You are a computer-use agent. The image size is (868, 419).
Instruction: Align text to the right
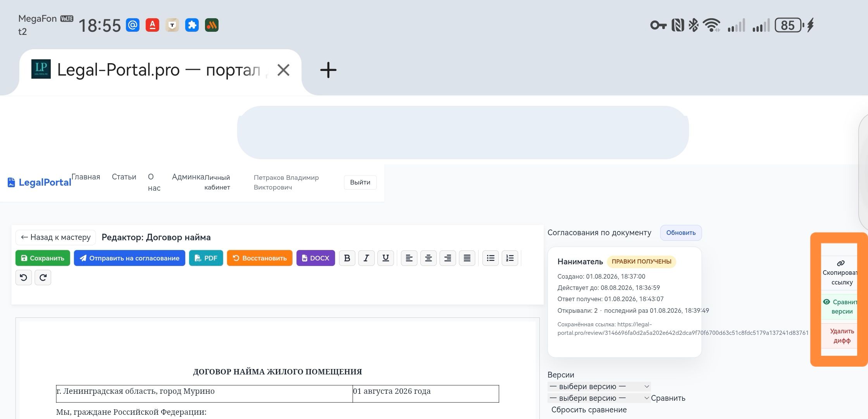click(x=448, y=258)
